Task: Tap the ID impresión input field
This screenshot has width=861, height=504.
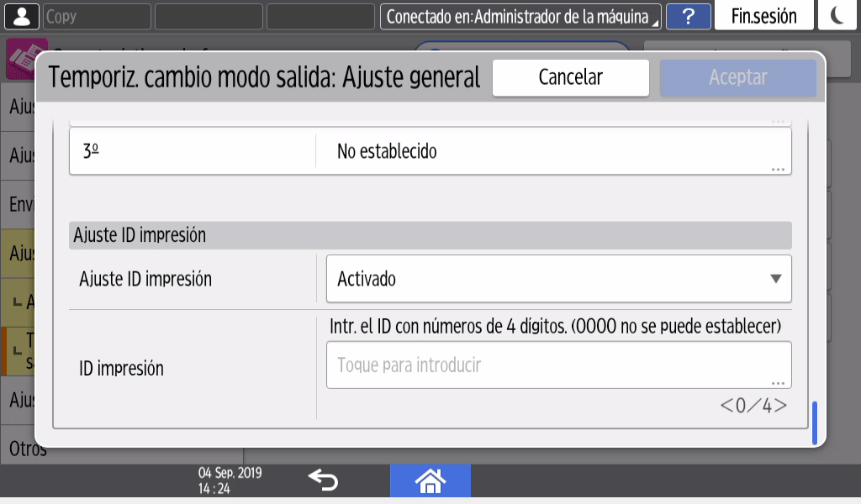Action: (x=558, y=365)
